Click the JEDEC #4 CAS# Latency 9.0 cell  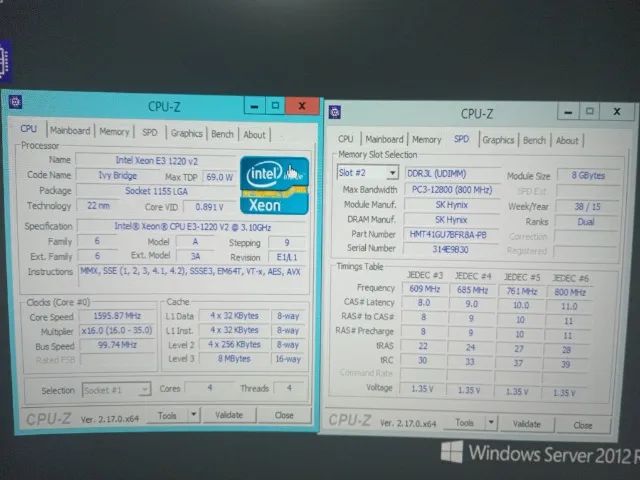[471, 304]
